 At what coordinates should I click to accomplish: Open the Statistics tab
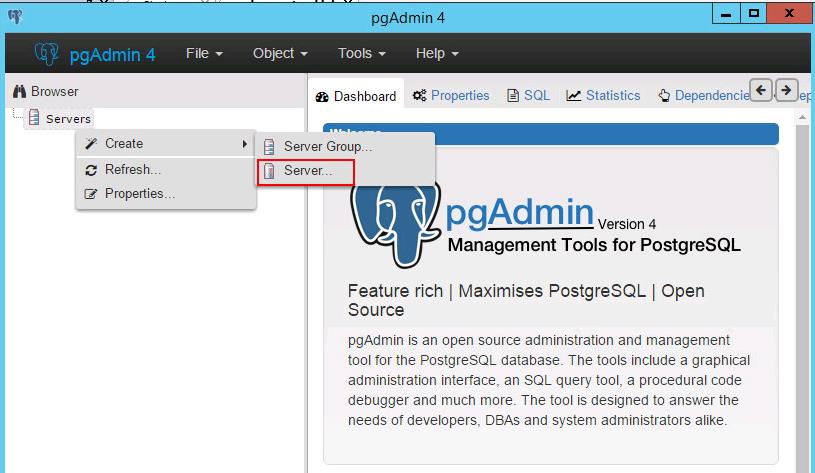[x=603, y=96]
